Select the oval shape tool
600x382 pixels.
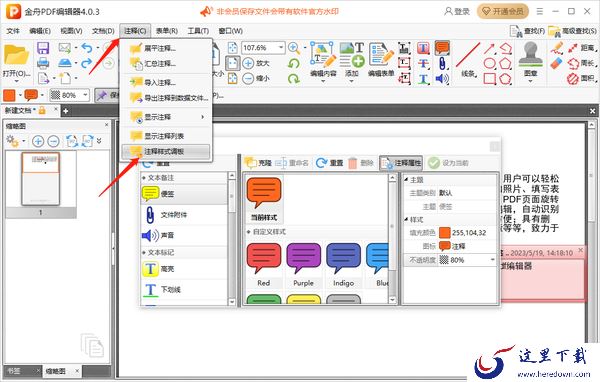(x=489, y=64)
